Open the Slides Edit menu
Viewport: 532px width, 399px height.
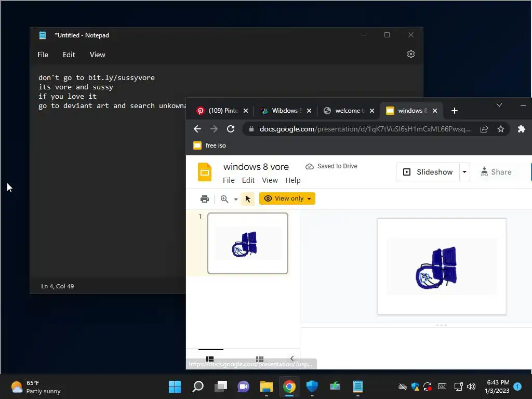248,180
